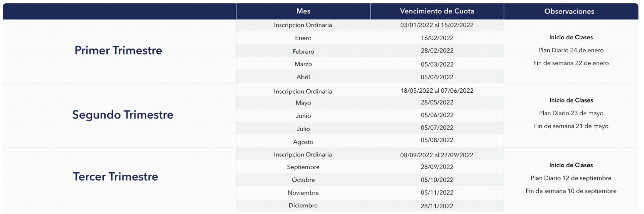644x214 pixels.
Task: Click the Vencimiento de Cuota header
Action: (x=437, y=11)
